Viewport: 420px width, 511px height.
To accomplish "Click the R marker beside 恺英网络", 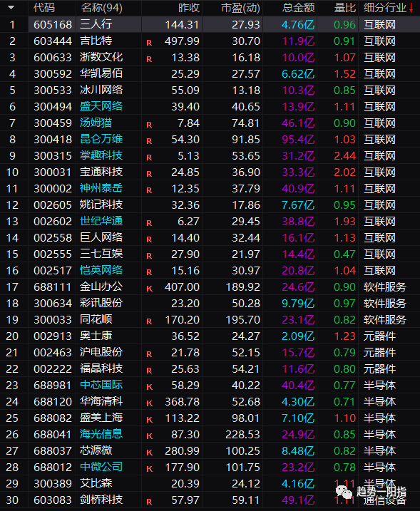I will [149, 272].
